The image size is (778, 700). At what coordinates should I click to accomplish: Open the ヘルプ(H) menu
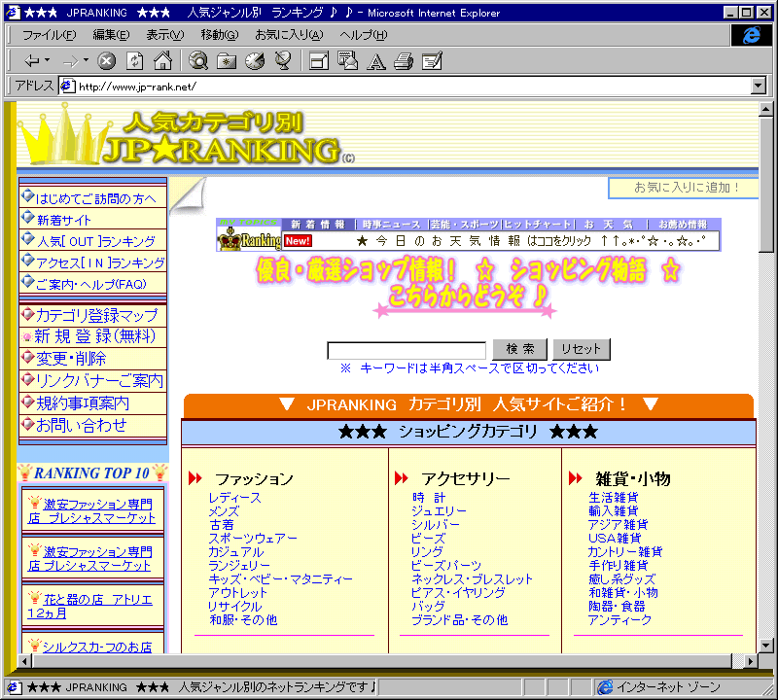363,35
